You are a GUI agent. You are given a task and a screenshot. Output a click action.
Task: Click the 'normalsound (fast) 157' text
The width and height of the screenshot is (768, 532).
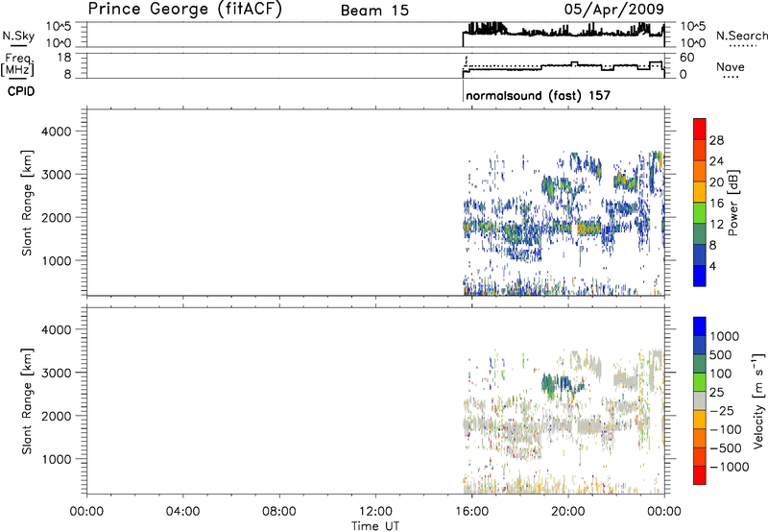[x=538, y=95]
